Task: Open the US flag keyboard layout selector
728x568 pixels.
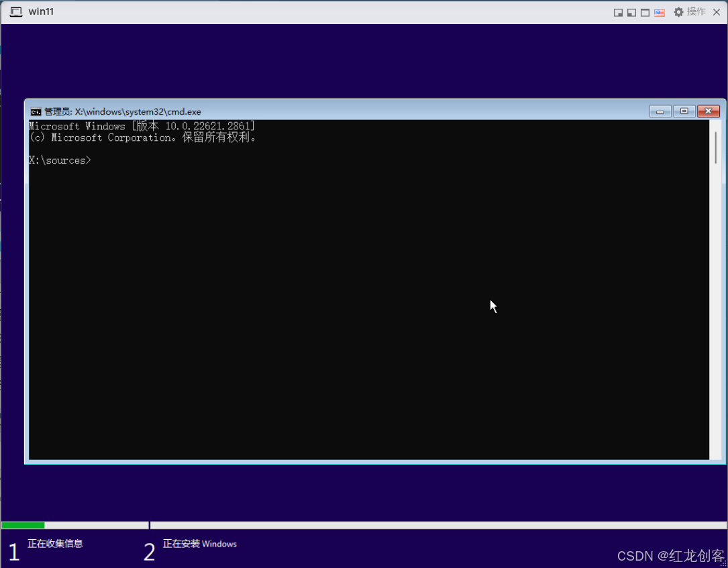Action: tap(660, 13)
